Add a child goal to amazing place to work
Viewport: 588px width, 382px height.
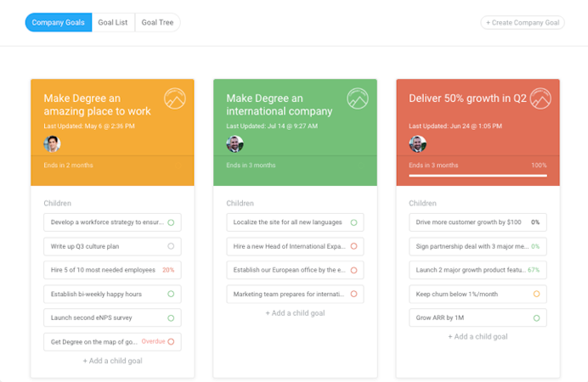112,361
